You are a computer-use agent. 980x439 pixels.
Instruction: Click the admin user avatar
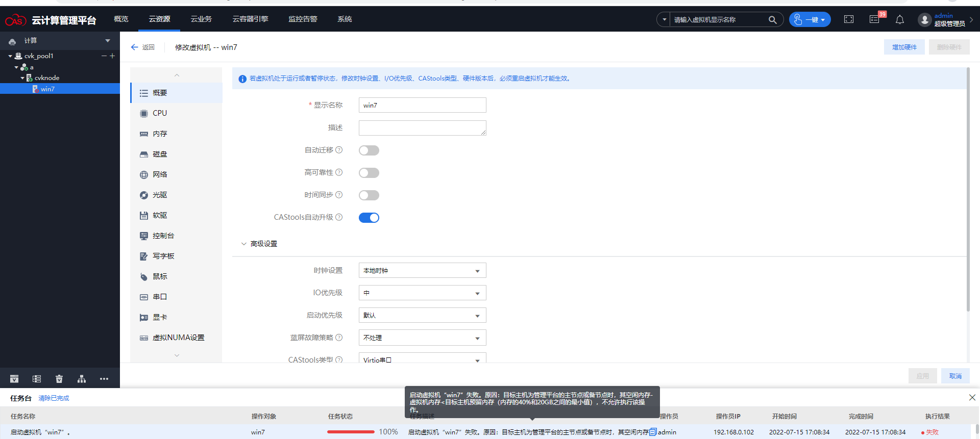[924, 20]
